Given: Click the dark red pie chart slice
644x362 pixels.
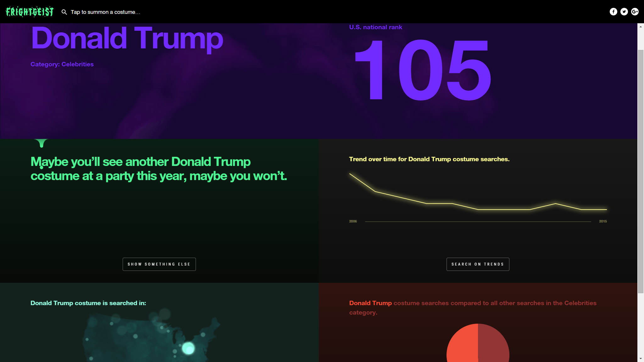Looking at the screenshot, I should [x=493, y=346].
